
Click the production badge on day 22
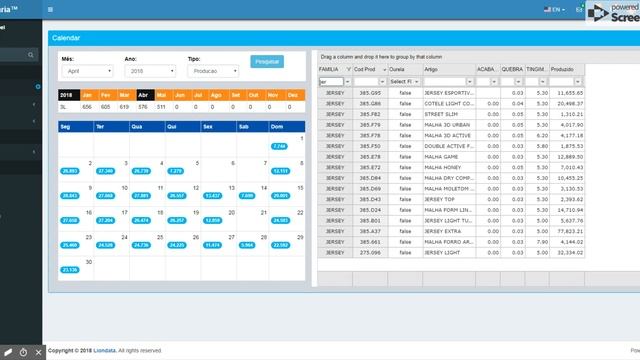point(280,220)
